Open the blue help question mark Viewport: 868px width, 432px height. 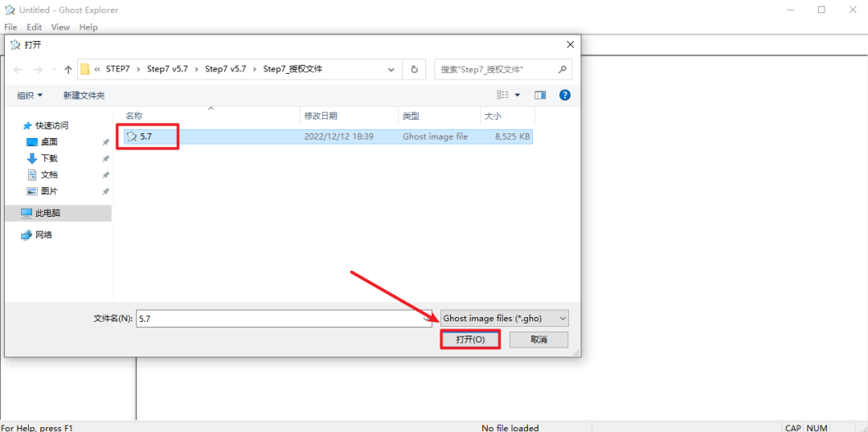tap(565, 95)
